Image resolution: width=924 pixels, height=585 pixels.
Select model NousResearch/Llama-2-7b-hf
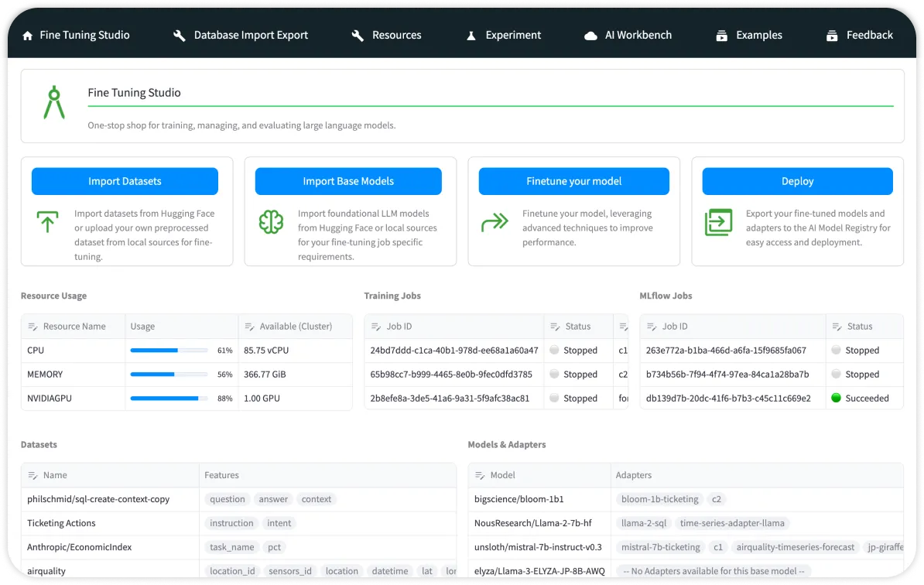533,523
